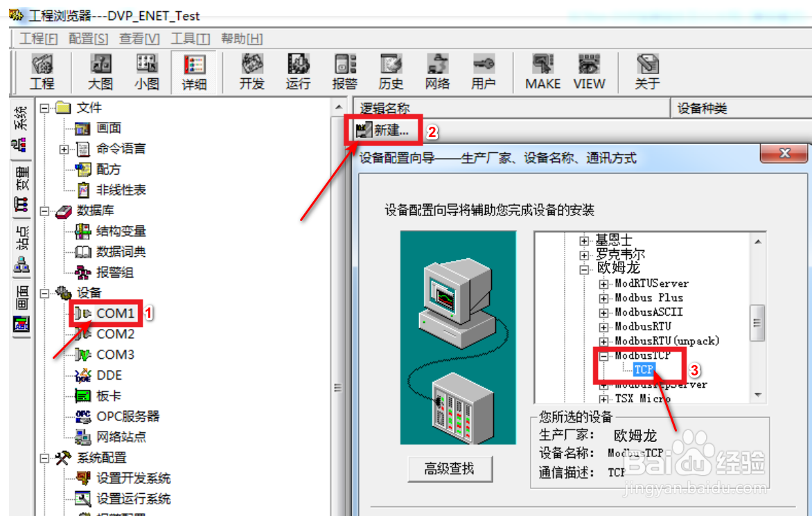This screenshot has height=516, width=812.
Task: Expand the 罗克韦尔 manufacturer node
Action: click(x=584, y=255)
